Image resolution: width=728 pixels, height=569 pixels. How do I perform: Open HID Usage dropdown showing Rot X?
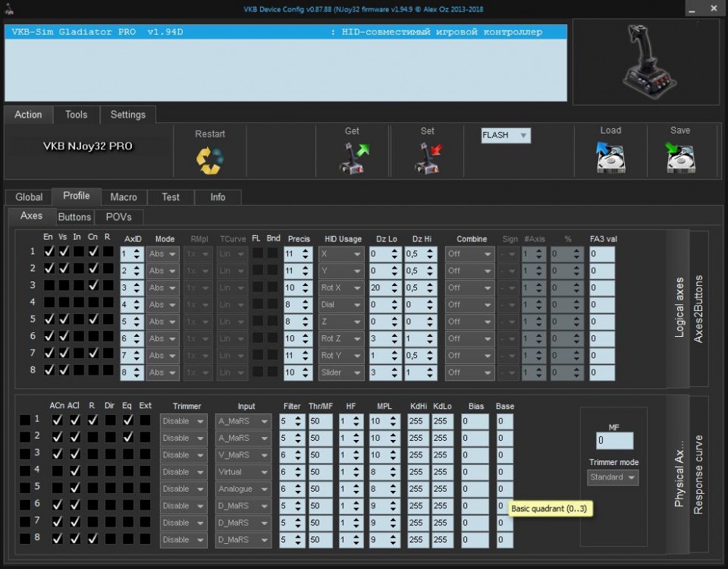click(341, 288)
